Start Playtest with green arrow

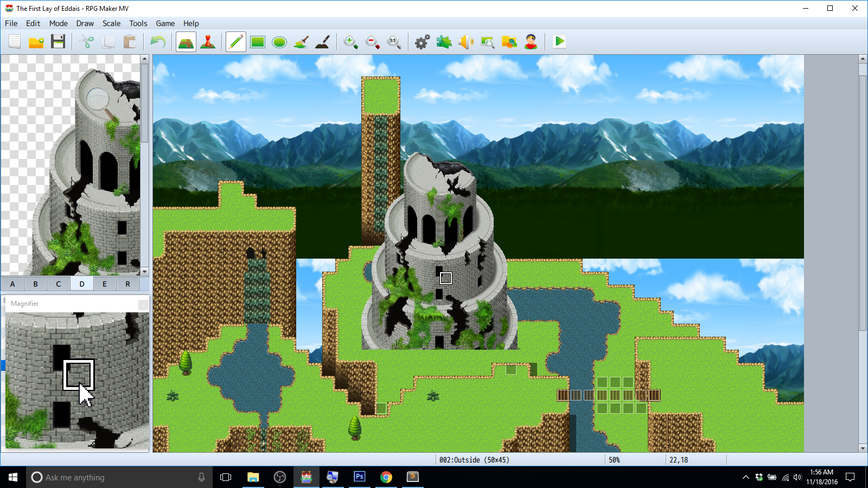(x=559, y=42)
